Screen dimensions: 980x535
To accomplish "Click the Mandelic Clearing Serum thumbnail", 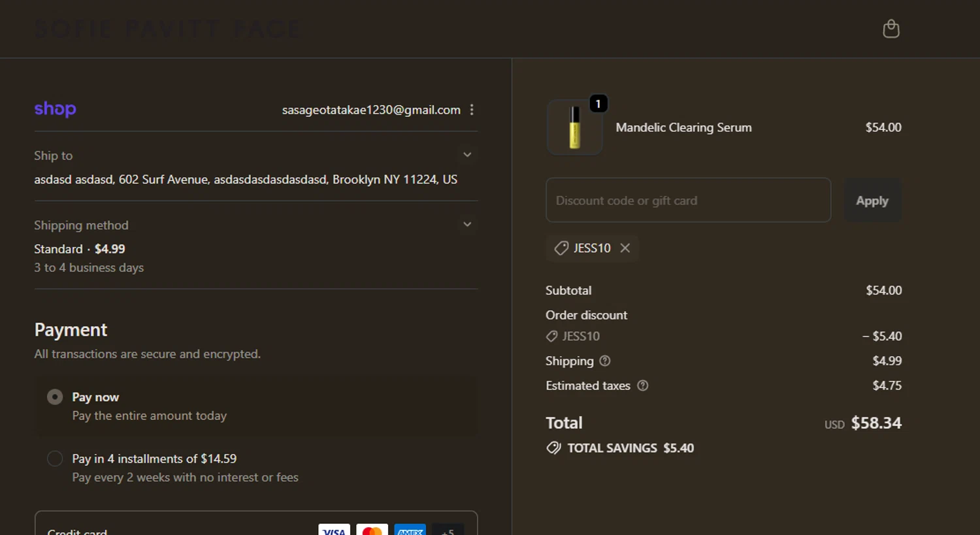I will pos(574,127).
